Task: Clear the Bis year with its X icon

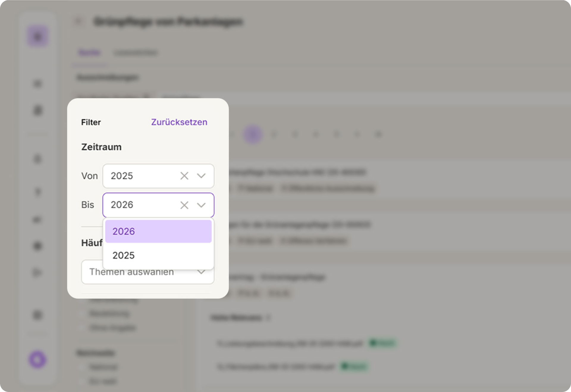Action: [x=184, y=205]
